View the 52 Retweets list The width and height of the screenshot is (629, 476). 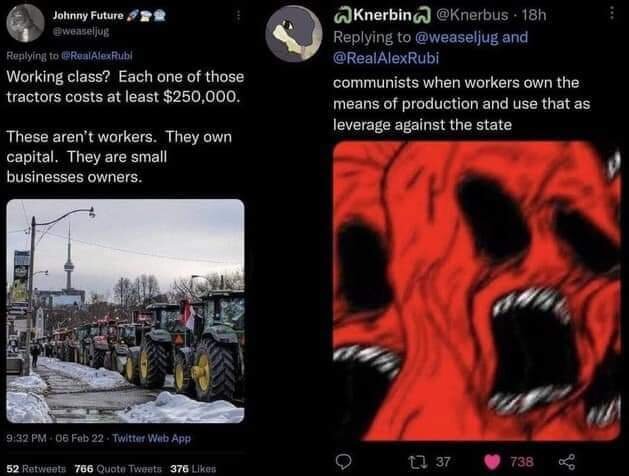tap(36, 468)
